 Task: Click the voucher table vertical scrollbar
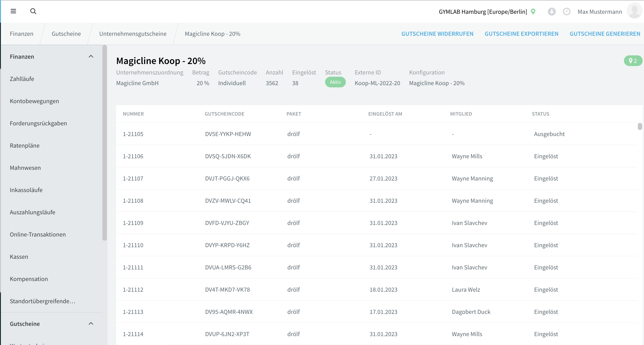coord(640,126)
